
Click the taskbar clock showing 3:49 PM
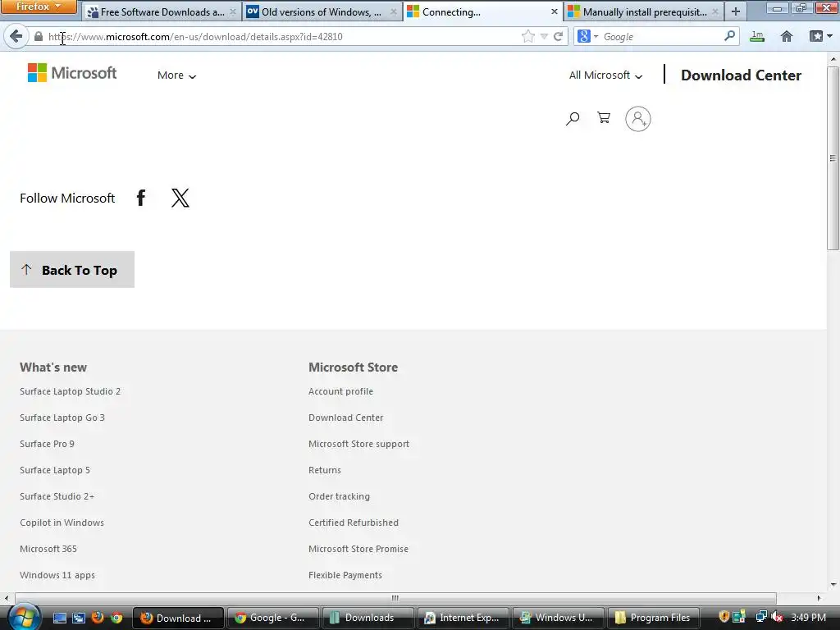point(808,618)
